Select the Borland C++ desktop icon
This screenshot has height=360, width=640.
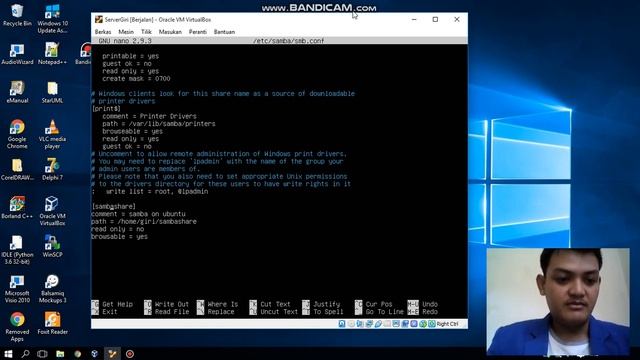pyautogui.click(x=17, y=207)
